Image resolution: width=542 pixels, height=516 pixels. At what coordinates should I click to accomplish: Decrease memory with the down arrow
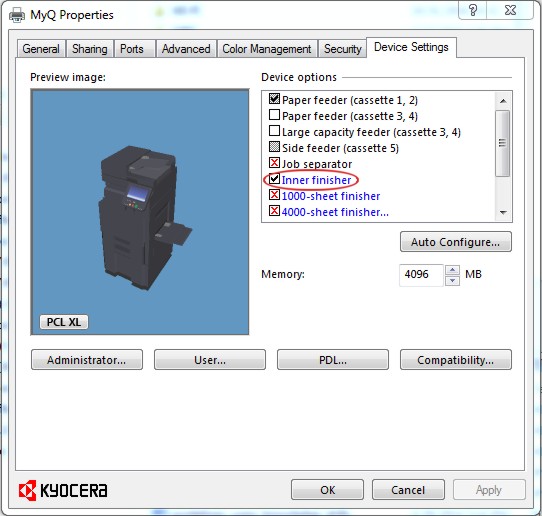click(x=452, y=281)
